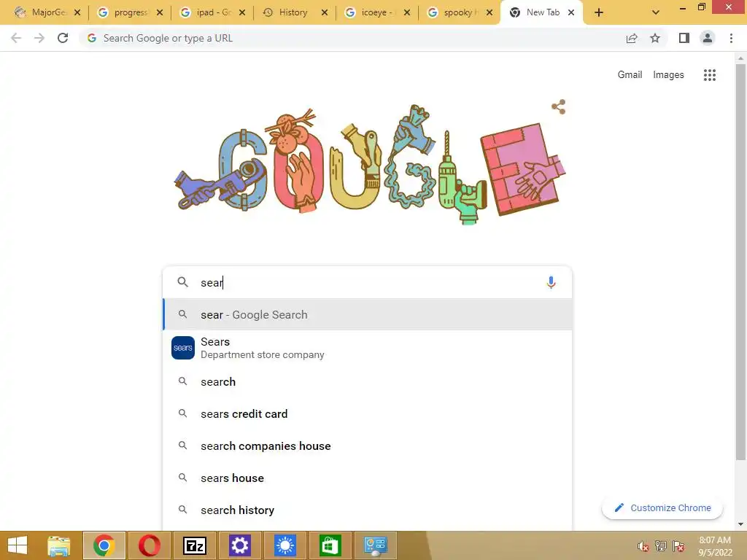The width and height of the screenshot is (747, 560).
Task: Open File Explorer from the taskbar
Action: pyautogui.click(x=59, y=545)
